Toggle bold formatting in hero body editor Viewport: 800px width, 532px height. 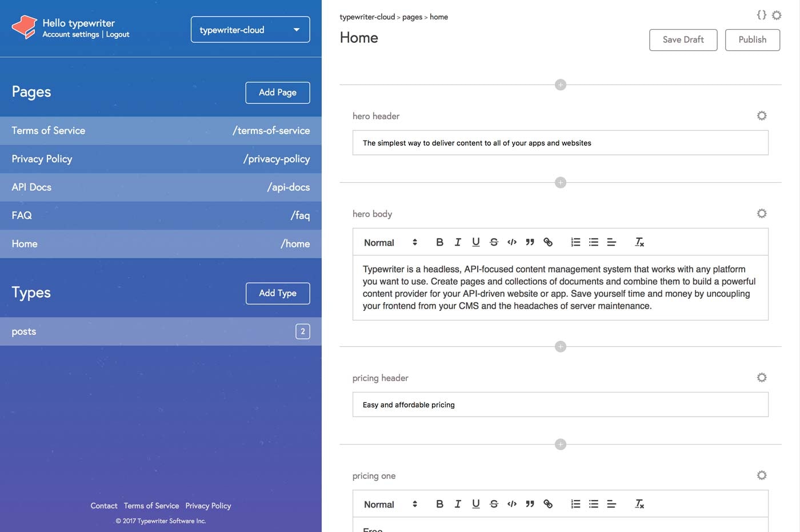(440, 242)
